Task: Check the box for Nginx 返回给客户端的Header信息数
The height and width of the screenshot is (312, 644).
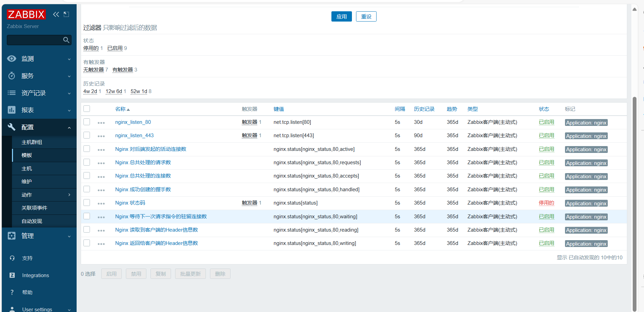Action: [87, 243]
